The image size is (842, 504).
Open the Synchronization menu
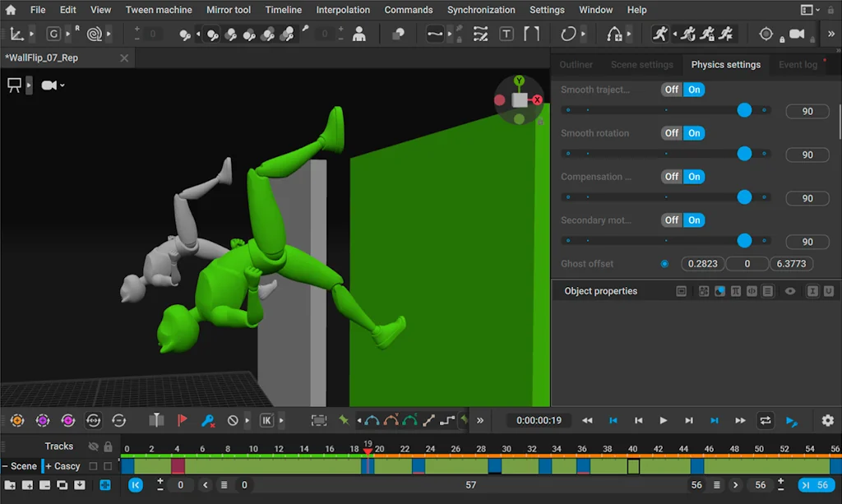(481, 9)
